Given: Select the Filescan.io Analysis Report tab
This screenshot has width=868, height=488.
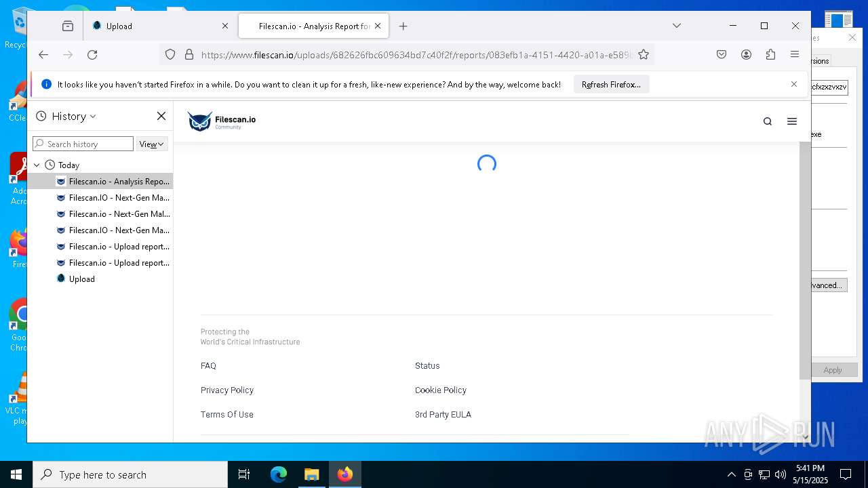Looking at the screenshot, I should pos(314,26).
